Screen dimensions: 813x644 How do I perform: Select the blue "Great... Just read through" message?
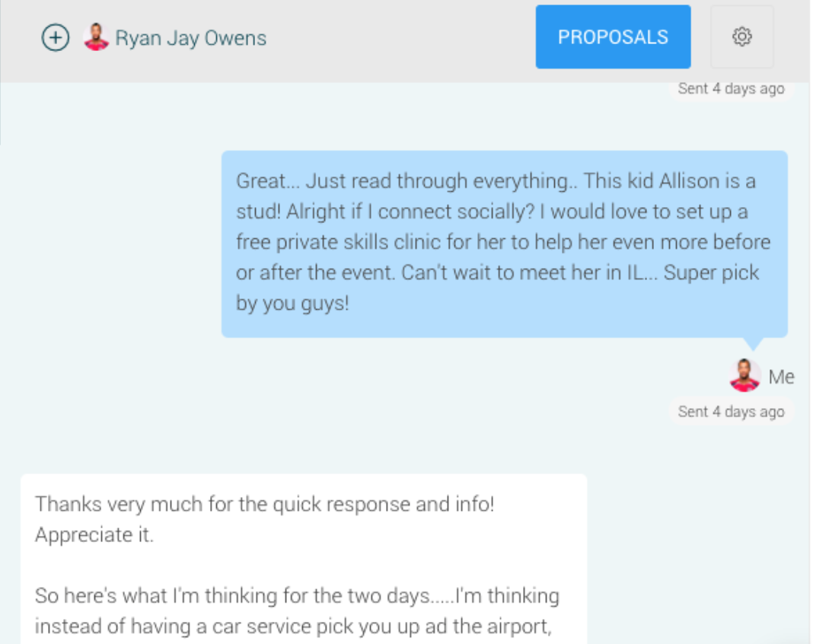(504, 244)
